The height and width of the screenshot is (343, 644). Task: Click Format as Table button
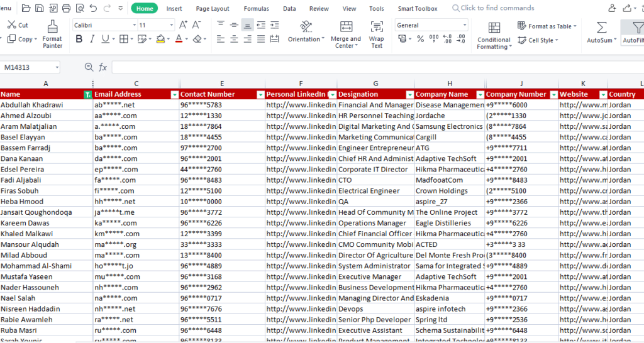(547, 26)
